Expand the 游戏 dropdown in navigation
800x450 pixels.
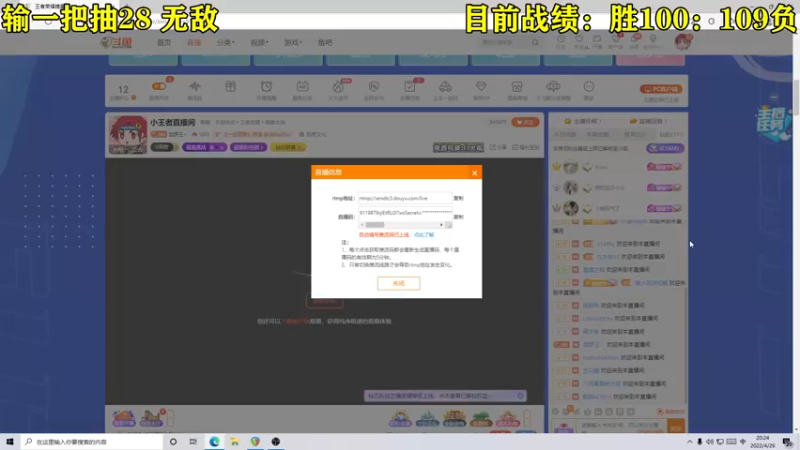pos(293,42)
